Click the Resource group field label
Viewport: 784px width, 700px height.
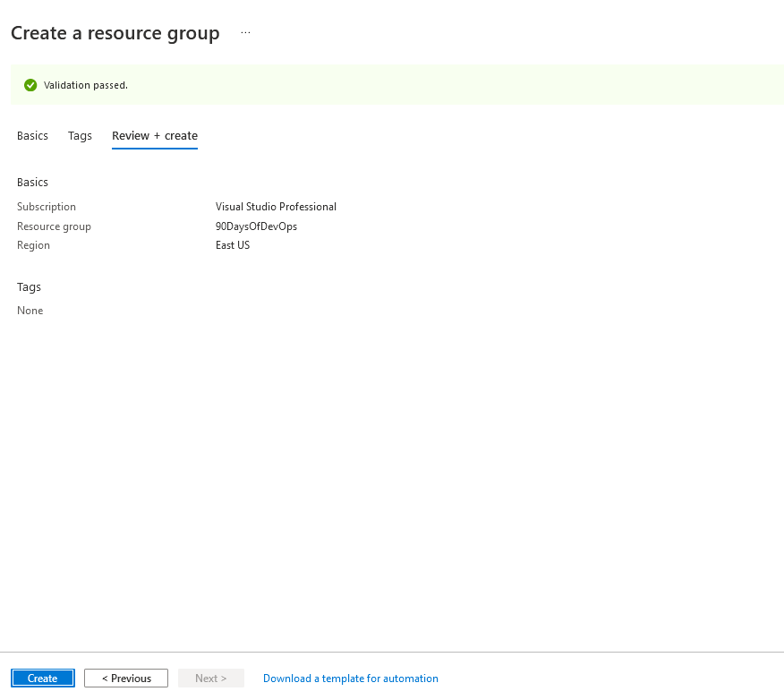(54, 226)
